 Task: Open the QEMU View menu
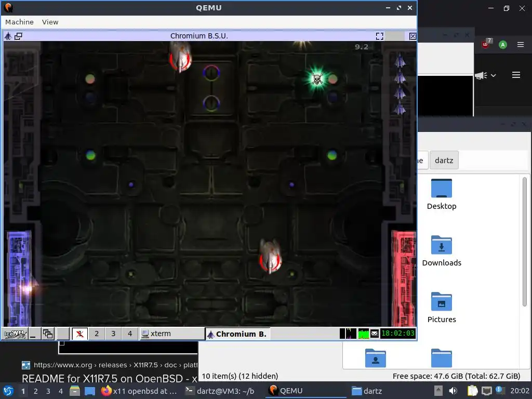[x=50, y=22]
